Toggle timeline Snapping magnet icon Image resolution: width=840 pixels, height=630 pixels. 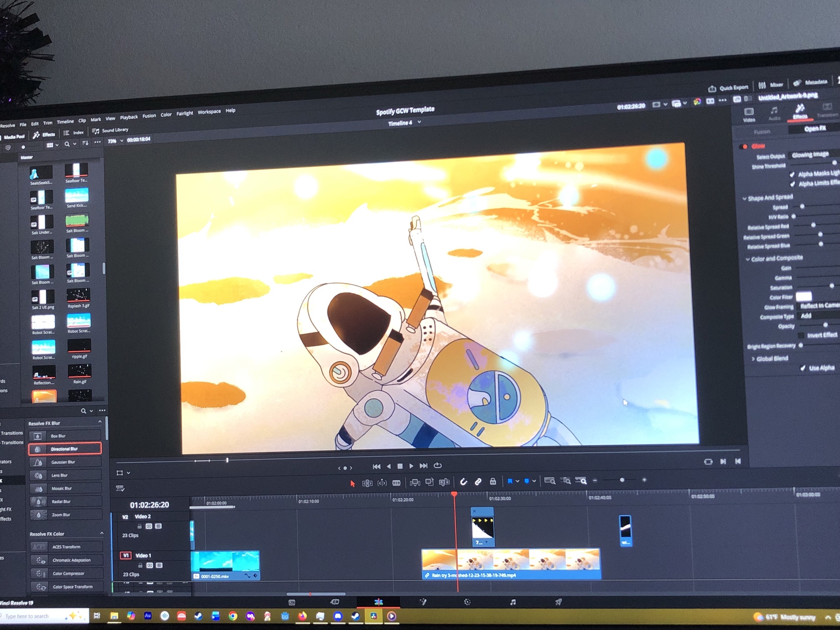[463, 482]
